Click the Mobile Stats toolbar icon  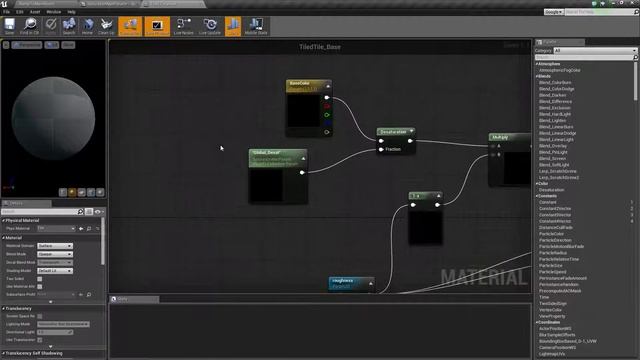point(256,26)
